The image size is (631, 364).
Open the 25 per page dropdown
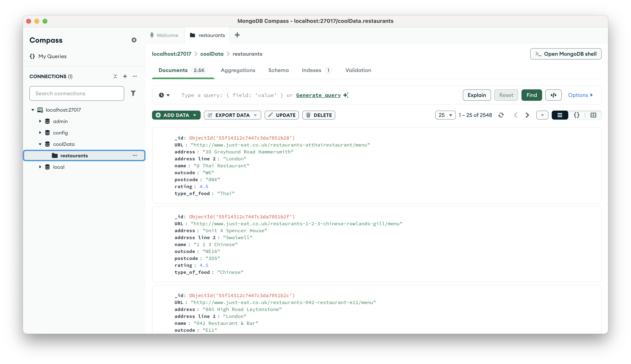(x=445, y=115)
